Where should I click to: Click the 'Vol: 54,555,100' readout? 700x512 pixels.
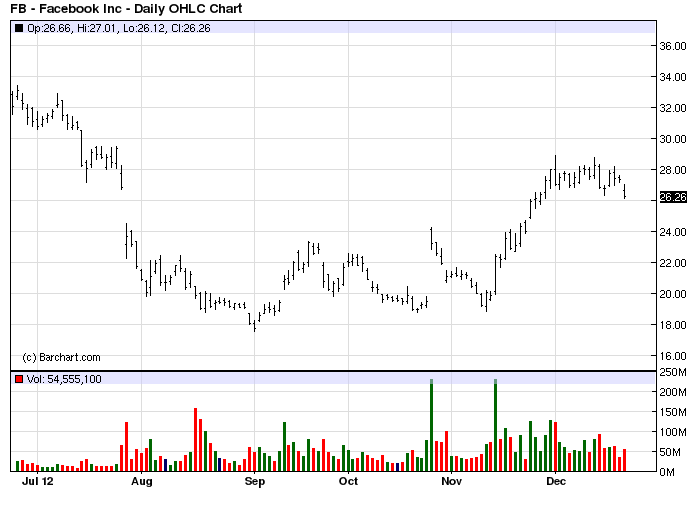click(x=64, y=379)
